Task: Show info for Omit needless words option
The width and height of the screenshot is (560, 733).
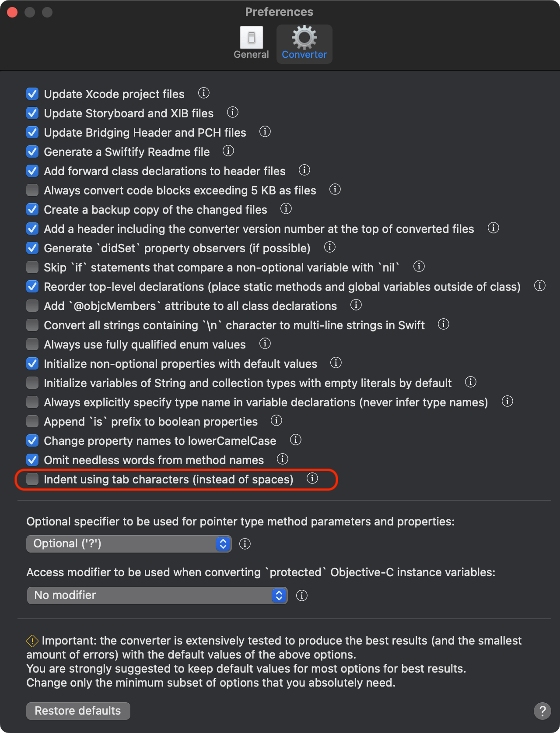Action: pyautogui.click(x=283, y=459)
